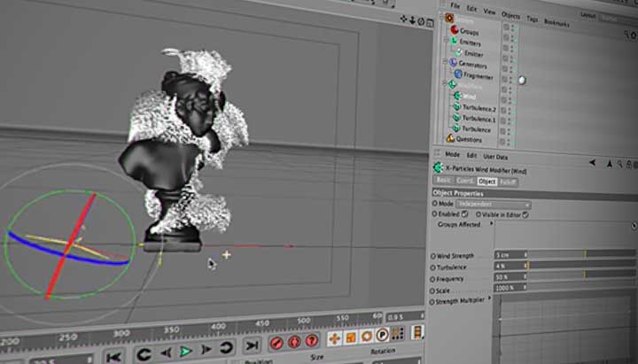Click the viewport zoom camera icon
The image size is (638, 364).
412,20
